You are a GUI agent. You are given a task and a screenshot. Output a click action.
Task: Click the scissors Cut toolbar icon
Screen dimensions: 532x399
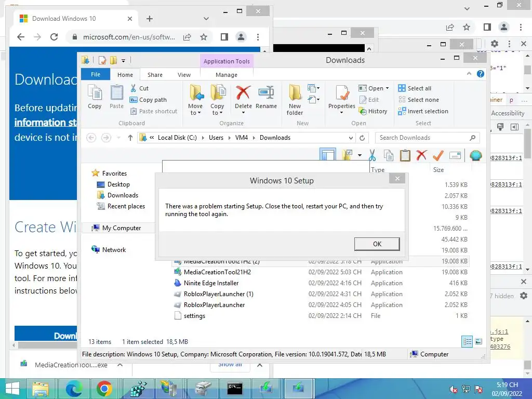click(x=372, y=155)
